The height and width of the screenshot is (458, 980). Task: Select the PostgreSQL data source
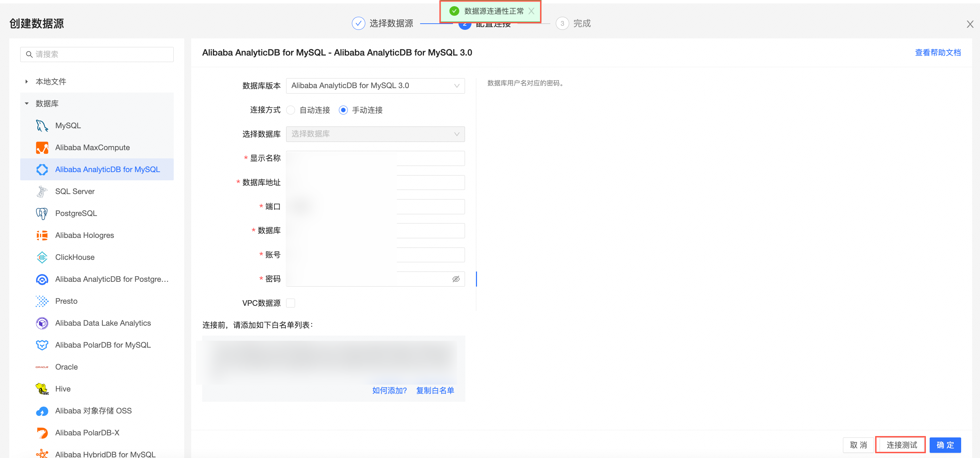[76, 213]
